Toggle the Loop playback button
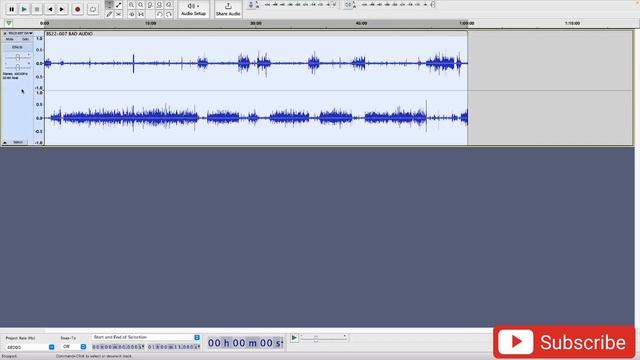Viewport: 640px width, 360px height. point(93,9)
